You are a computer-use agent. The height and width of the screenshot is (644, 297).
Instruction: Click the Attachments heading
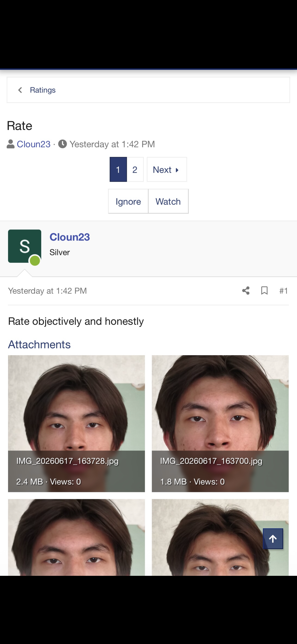(x=39, y=344)
